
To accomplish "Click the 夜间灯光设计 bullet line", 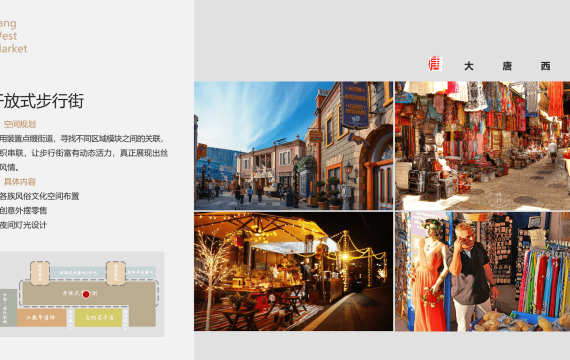I will click(x=23, y=225).
